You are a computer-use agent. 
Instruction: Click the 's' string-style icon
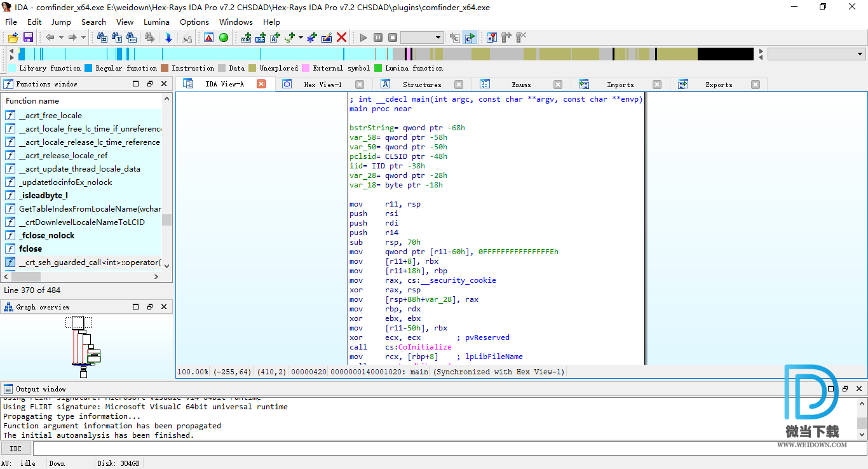289,37
